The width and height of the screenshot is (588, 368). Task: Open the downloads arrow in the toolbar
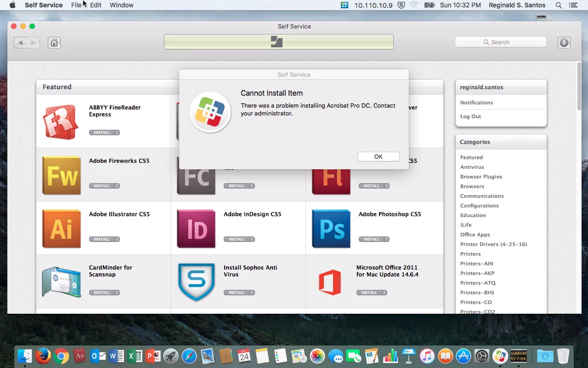click(564, 42)
